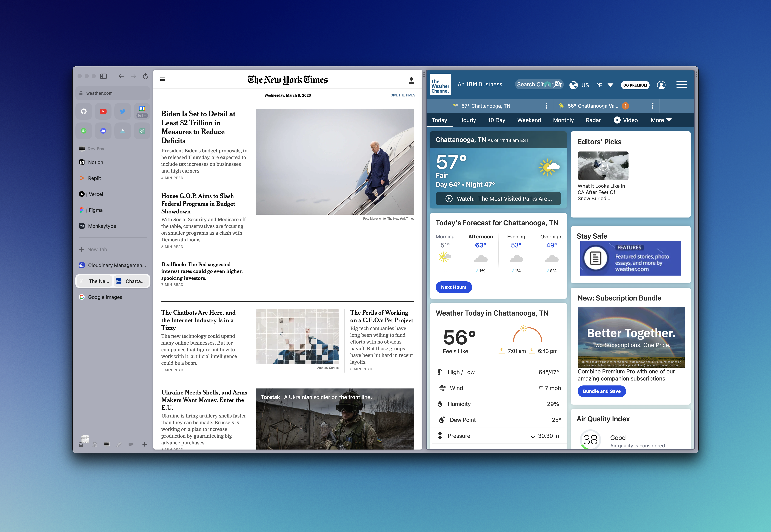Go back with the left arrow

[x=121, y=76]
